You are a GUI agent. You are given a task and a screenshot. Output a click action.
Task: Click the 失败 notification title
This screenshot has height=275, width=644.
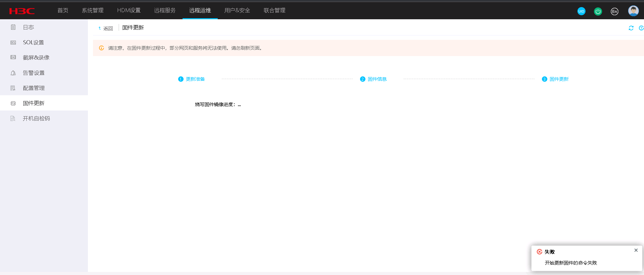[550, 252]
